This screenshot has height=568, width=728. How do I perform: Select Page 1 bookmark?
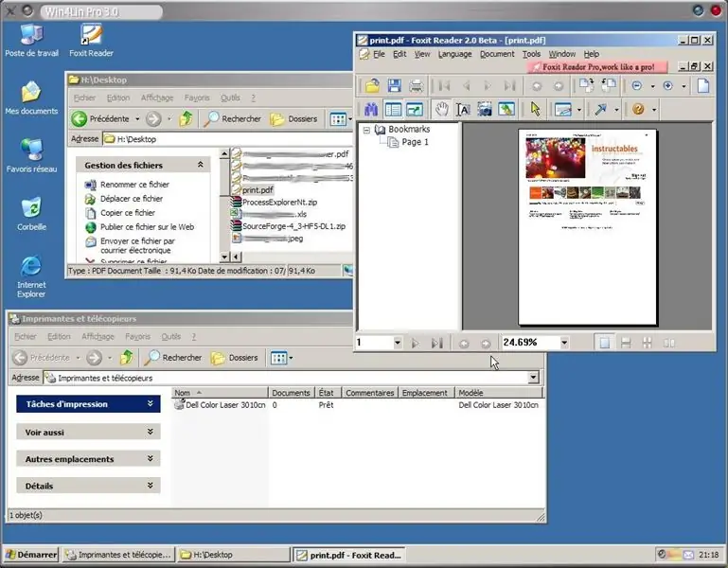tap(415, 142)
